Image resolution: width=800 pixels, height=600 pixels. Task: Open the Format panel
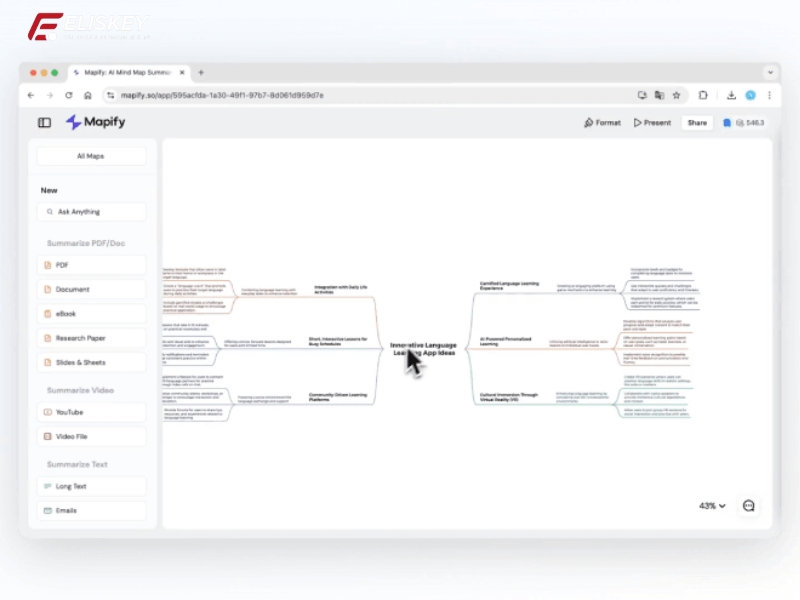(x=602, y=123)
